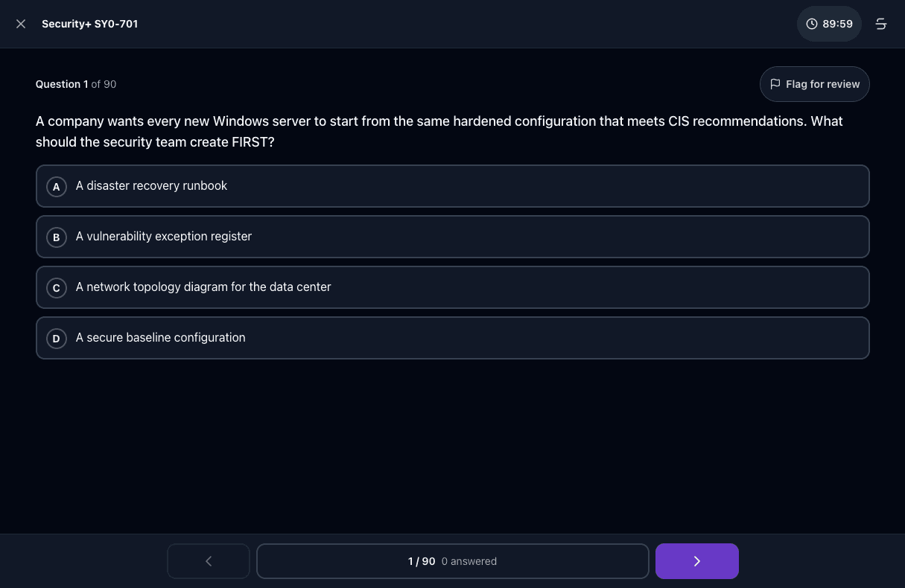Flag this question for review

[x=814, y=84]
